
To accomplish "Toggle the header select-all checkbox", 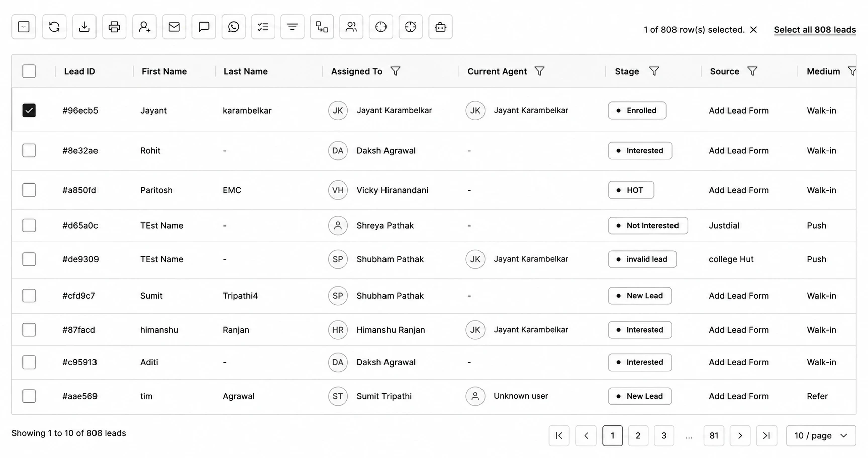I will pyautogui.click(x=29, y=71).
